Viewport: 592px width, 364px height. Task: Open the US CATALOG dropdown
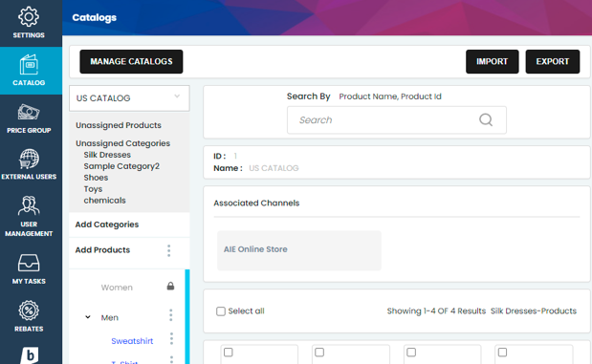129,98
